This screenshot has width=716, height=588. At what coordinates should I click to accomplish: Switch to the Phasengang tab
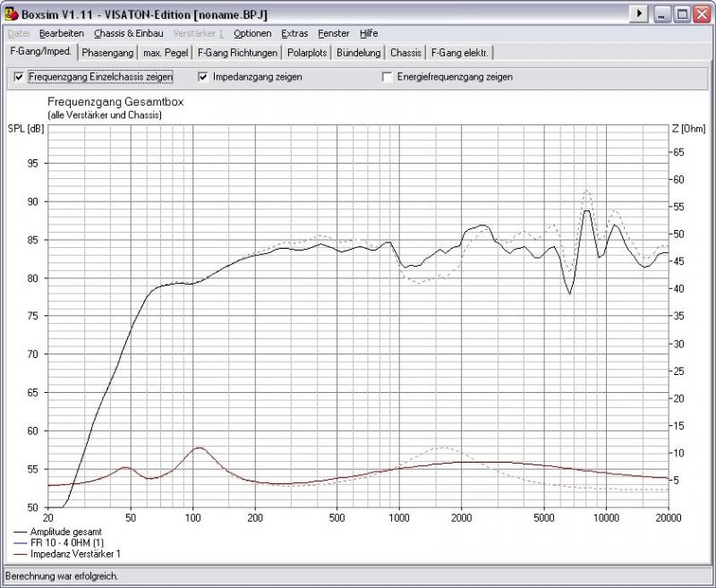pyautogui.click(x=107, y=53)
